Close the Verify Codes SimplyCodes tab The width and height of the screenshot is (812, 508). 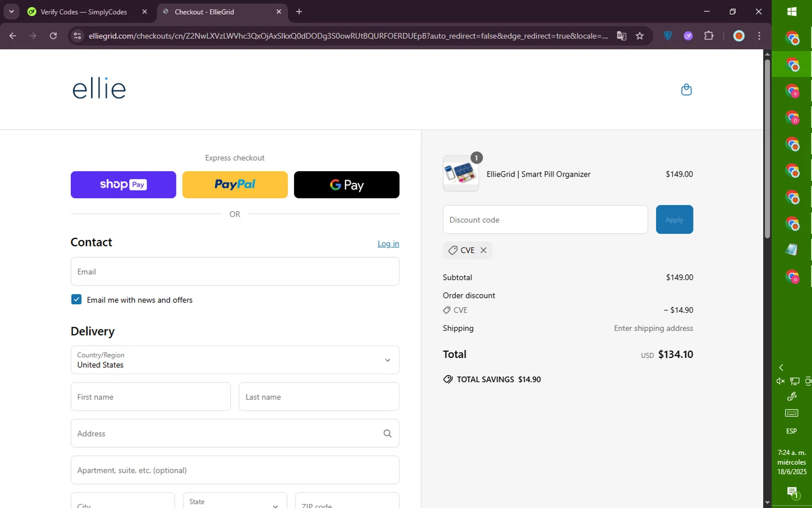145,12
